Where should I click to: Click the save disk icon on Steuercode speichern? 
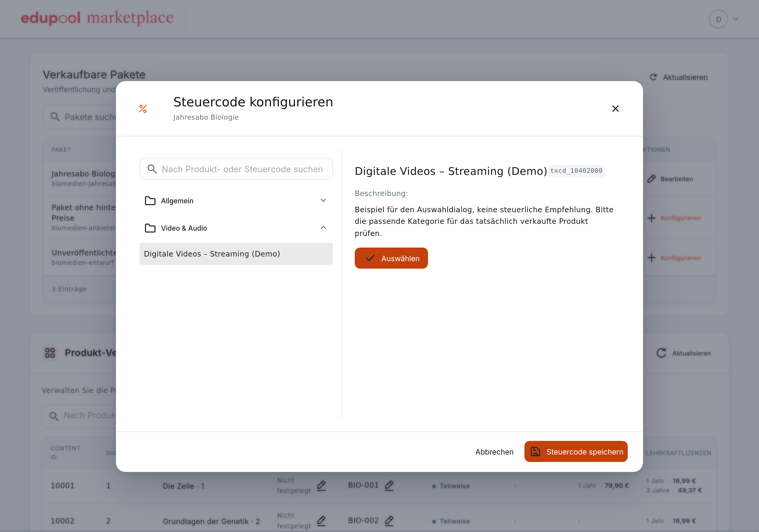pos(535,451)
